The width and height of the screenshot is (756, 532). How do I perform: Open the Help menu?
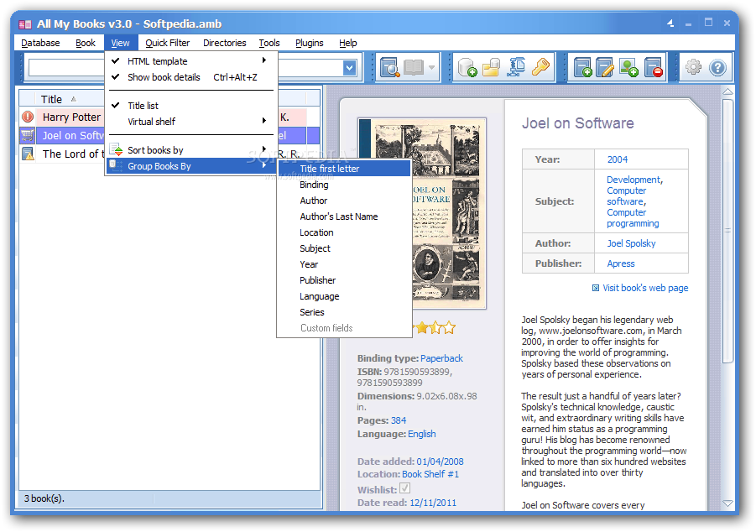[x=347, y=43]
